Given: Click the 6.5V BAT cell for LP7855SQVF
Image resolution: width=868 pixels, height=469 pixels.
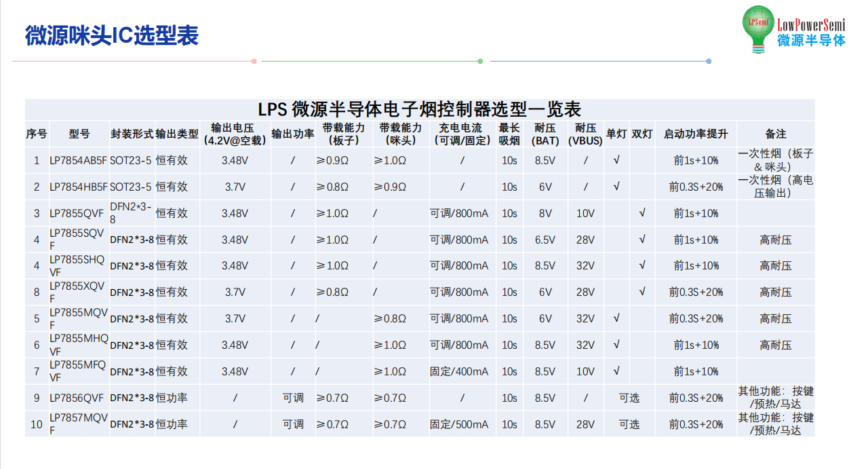Looking at the screenshot, I should coord(545,240).
